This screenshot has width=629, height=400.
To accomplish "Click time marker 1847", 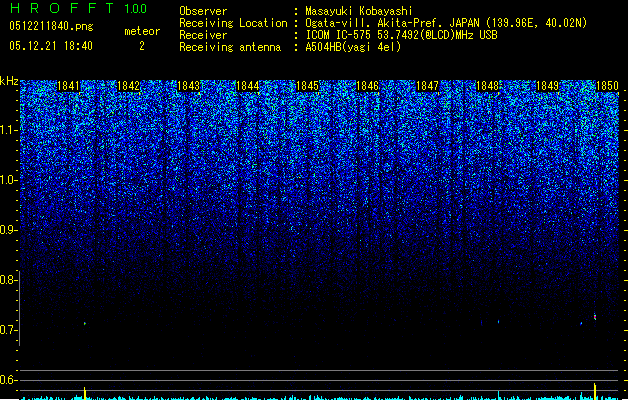I will [x=427, y=86].
